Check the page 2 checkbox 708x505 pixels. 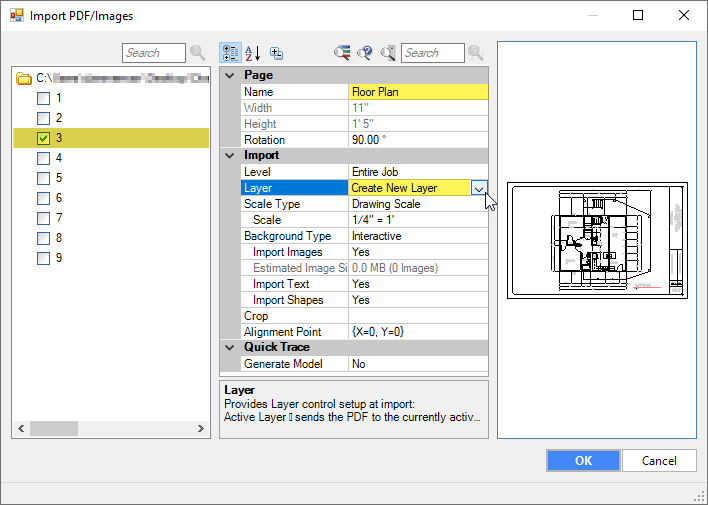(43, 118)
